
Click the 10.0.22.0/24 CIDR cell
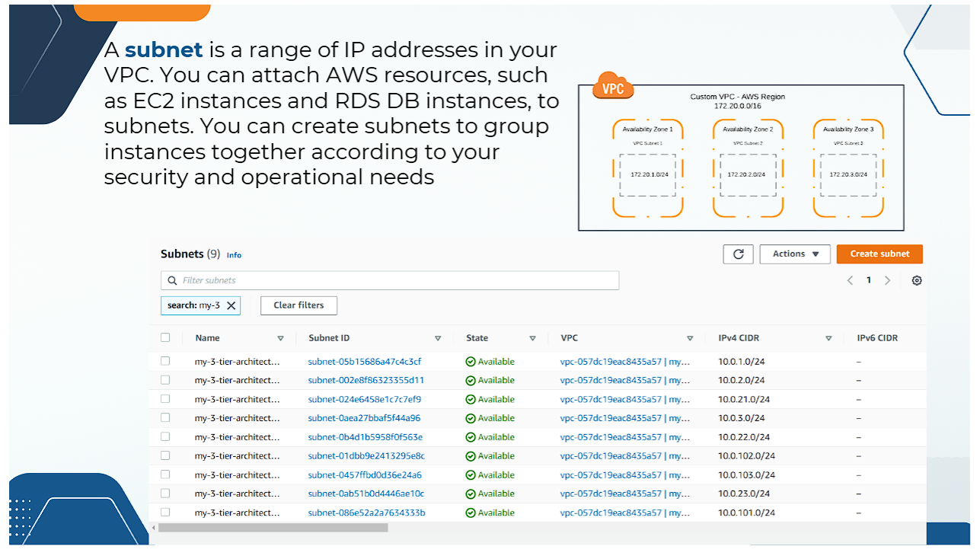click(744, 437)
